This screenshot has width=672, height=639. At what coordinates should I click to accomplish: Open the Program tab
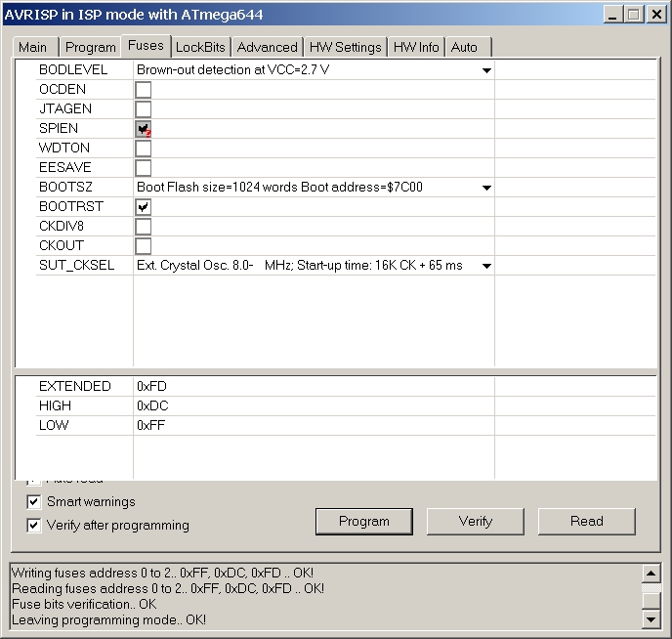pyautogui.click(x=90, y=47)
